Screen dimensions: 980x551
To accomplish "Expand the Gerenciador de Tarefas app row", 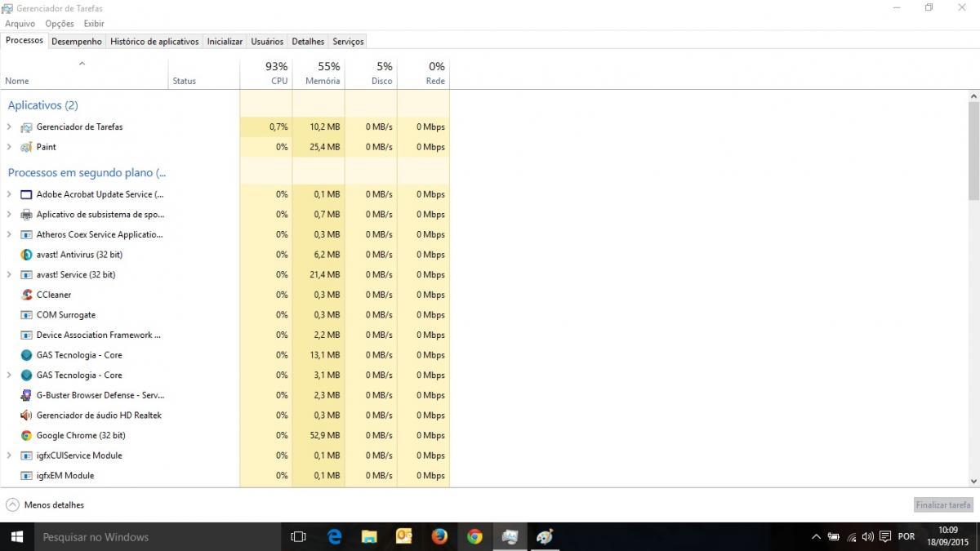I will click(x=9, y=127).
